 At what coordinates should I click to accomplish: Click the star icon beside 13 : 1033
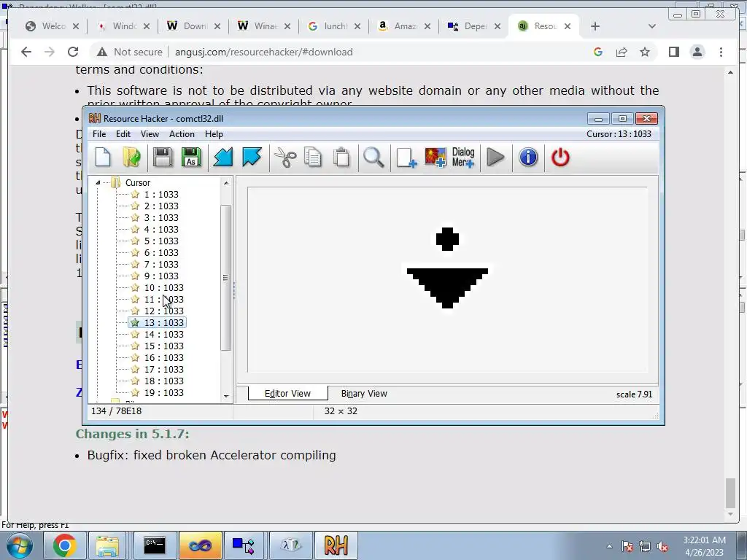point(135,323)
